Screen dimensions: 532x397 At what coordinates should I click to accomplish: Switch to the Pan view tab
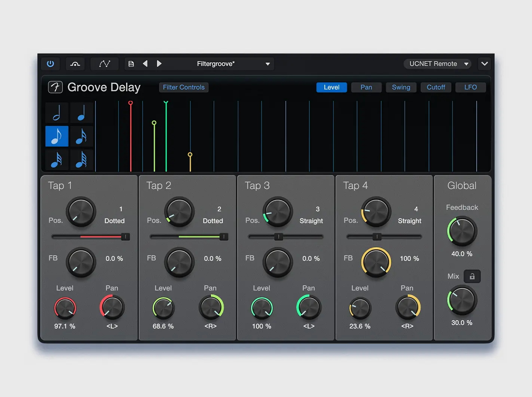pos(366,87)
